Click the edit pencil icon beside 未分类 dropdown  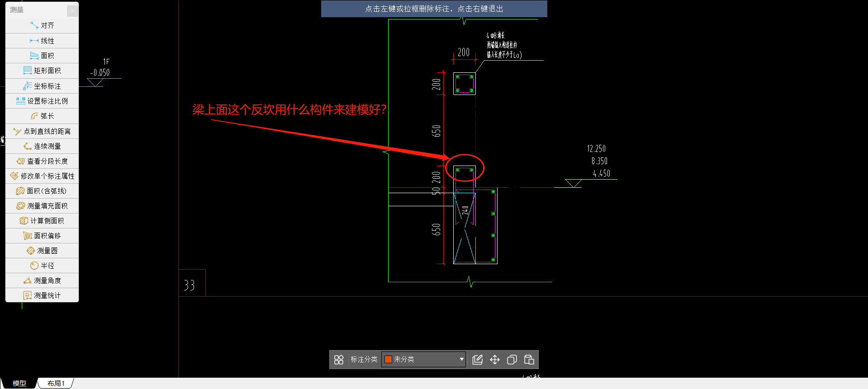(x=478, y=360)
